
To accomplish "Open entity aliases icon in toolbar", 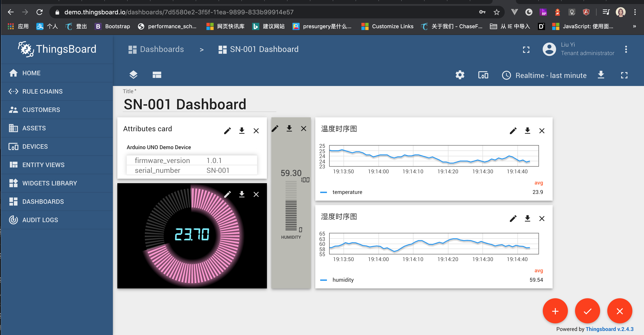I will point(483,75).
